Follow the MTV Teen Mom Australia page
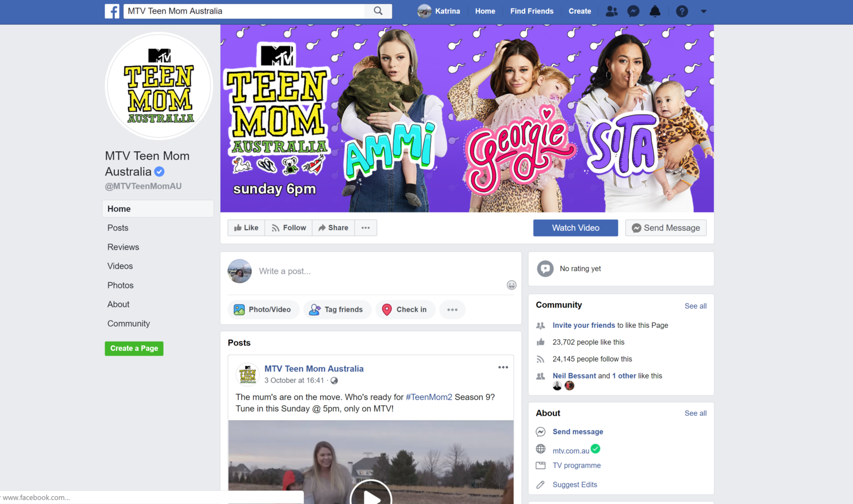 click(289, 228)
